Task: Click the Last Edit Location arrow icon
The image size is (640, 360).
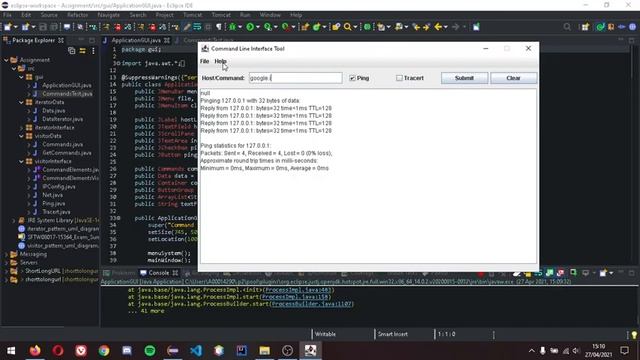Action: point(416,27)
